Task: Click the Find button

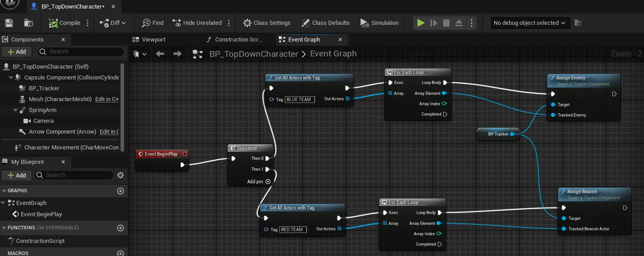Action: tap(153, 23)
